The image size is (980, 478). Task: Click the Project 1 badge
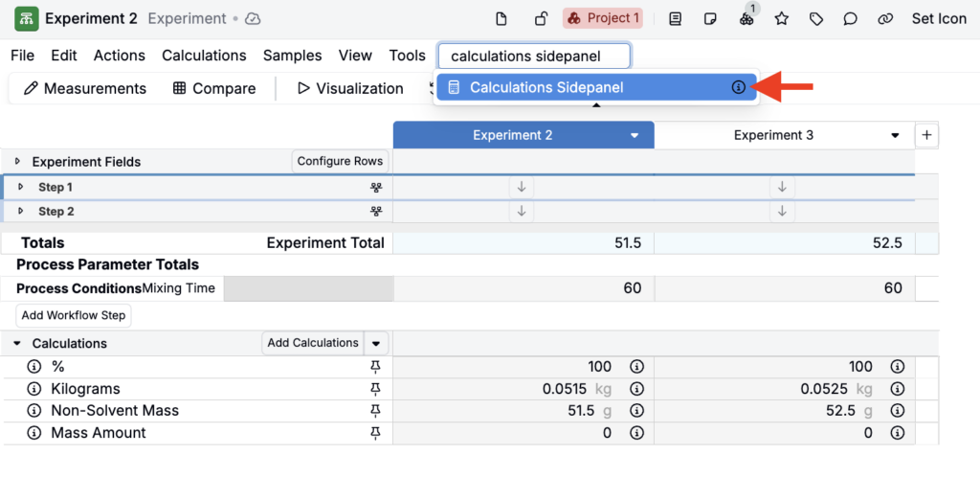point(603,18)
